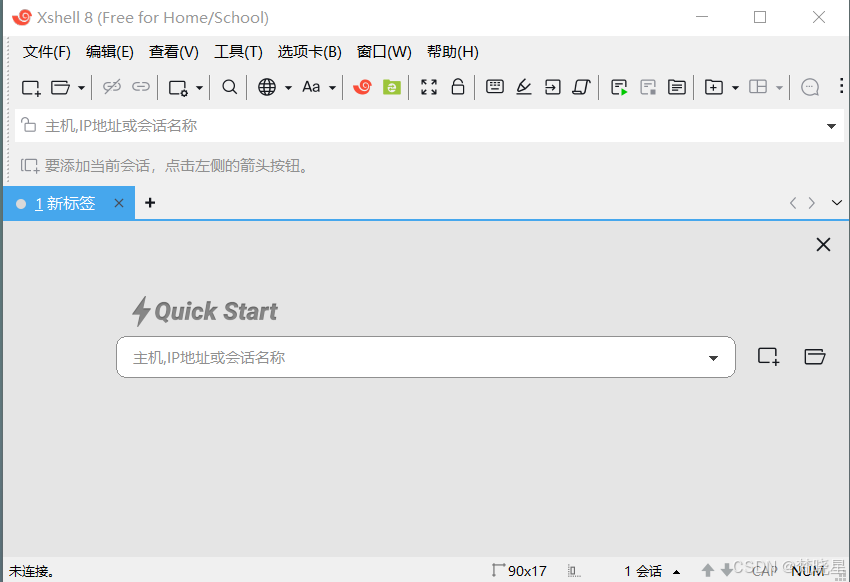Open the sessions folder icon in toolbar

coord(60,87)
